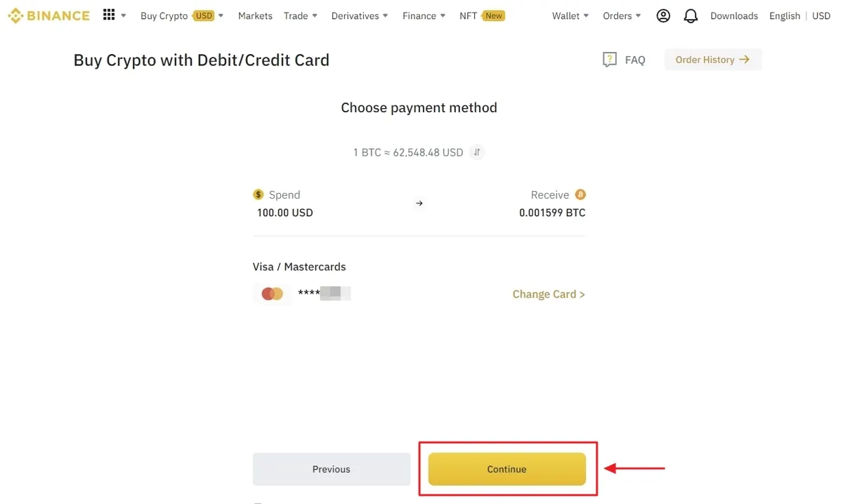Click the FAQ question mark icon

610,60
